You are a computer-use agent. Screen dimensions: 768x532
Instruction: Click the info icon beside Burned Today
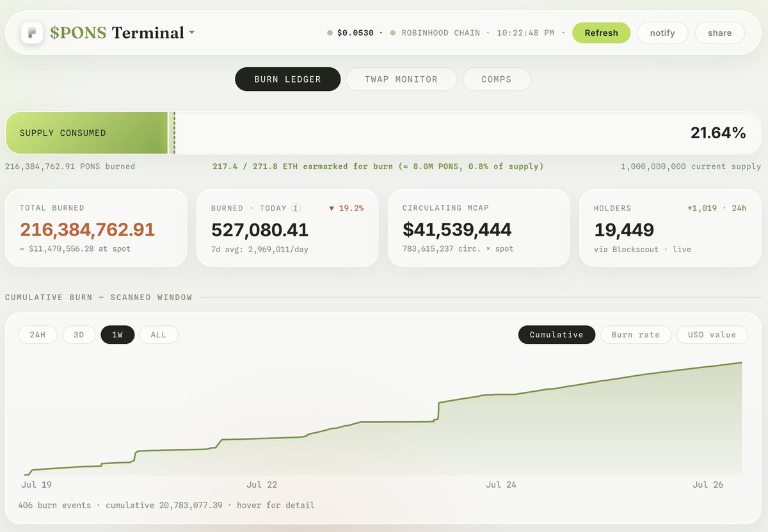pyautogui.click(x=296, y=208)
